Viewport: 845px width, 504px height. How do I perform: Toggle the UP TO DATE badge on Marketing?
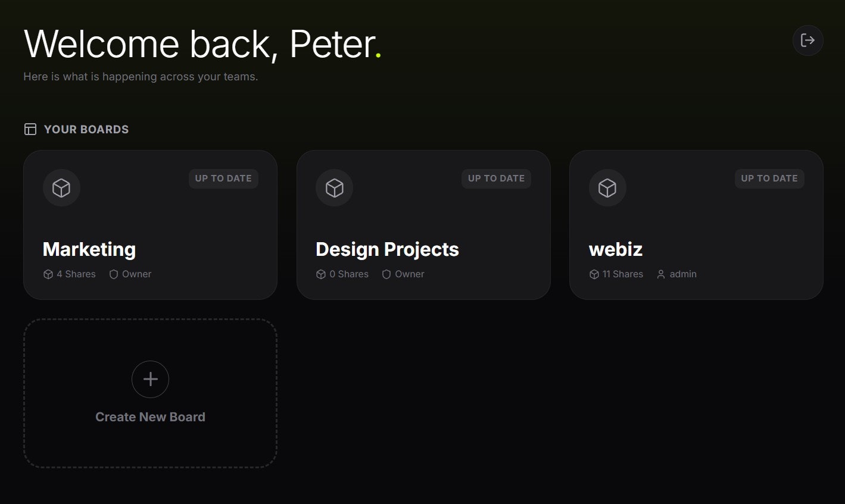[223, 178]
